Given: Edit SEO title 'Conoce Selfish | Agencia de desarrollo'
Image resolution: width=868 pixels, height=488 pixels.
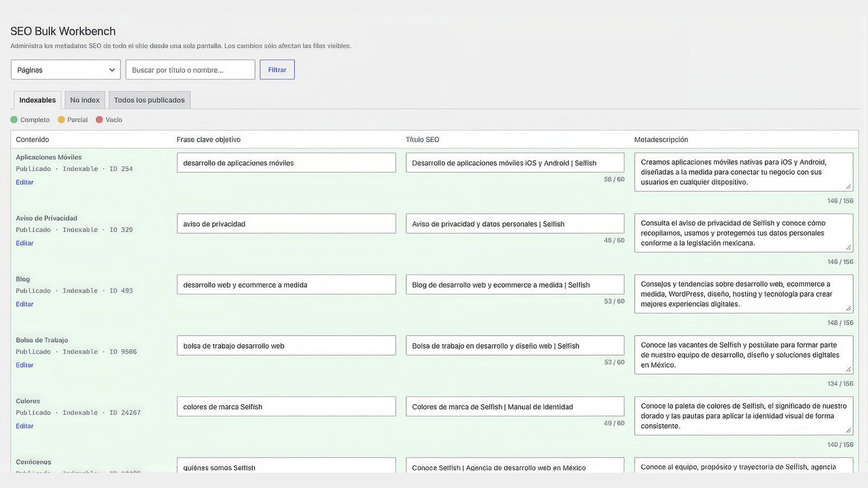Looking at the screenshot, I should pyautogui.click(x=515, y=465).
